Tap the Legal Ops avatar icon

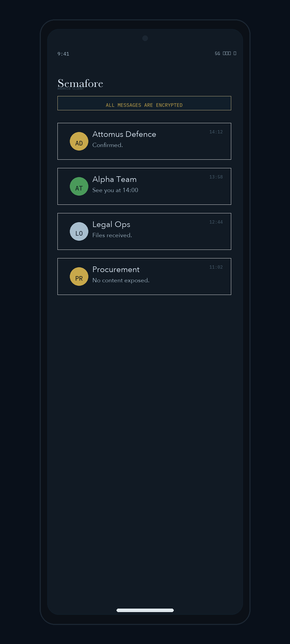pyautogui.click(x=79, y=231)
